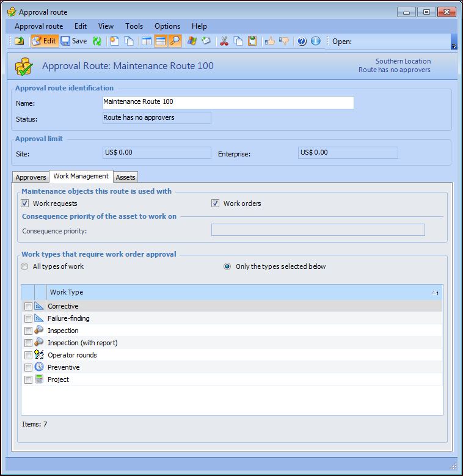Screen dimensions: 463x476
Task: Toggle the Edit mode button
Action: (45, 41)
